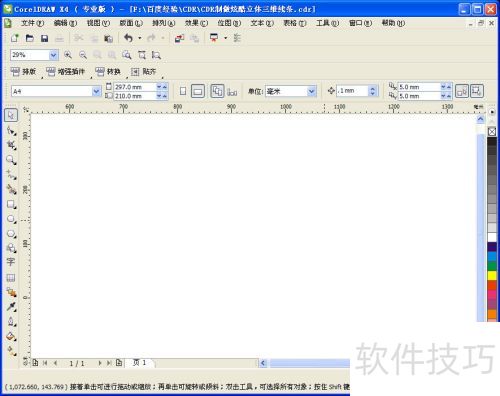The image size is (500, 396).
Task: Toggle portrait page orientation
Action: pyautogui.click(x=183, y=91)
